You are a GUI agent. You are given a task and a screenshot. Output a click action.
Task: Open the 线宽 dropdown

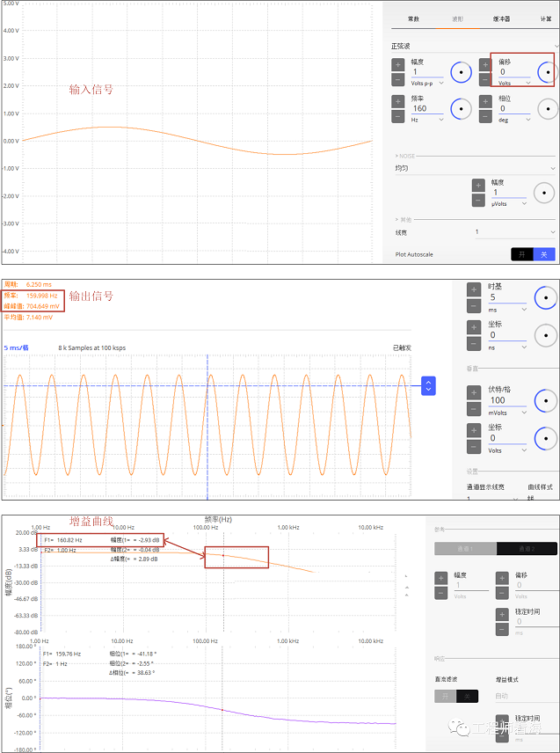(x=515, y=232)
